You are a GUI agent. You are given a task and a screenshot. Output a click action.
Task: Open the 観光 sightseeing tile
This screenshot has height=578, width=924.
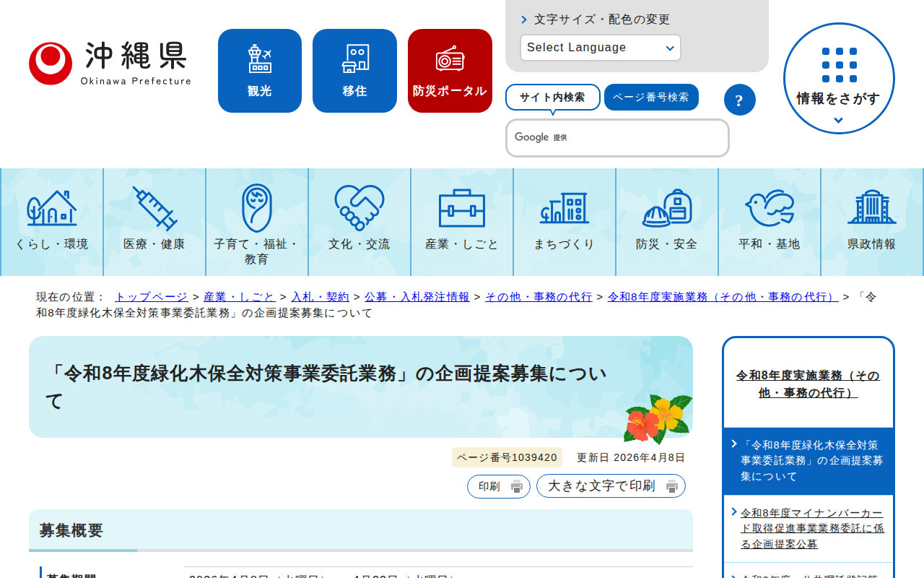(260, 71)
